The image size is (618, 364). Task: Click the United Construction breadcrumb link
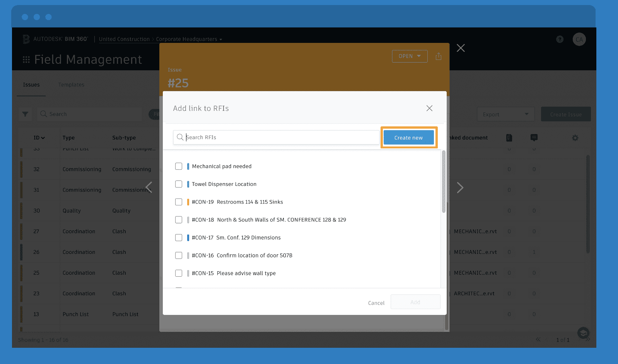(124, 39)
